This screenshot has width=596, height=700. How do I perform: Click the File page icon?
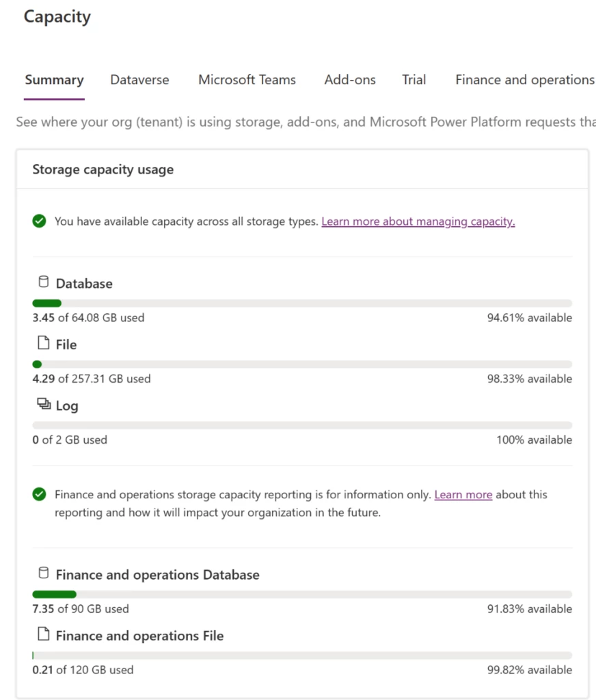43,344
